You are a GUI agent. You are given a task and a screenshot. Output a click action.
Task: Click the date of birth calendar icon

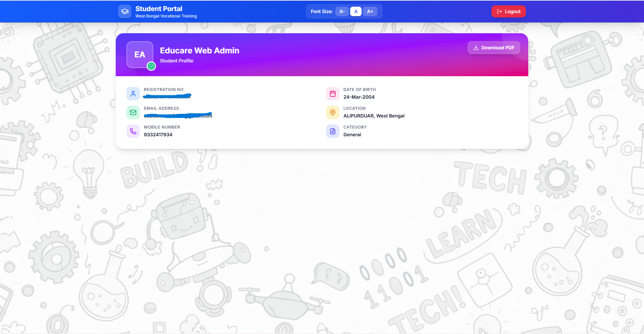[x=333, y=94]
